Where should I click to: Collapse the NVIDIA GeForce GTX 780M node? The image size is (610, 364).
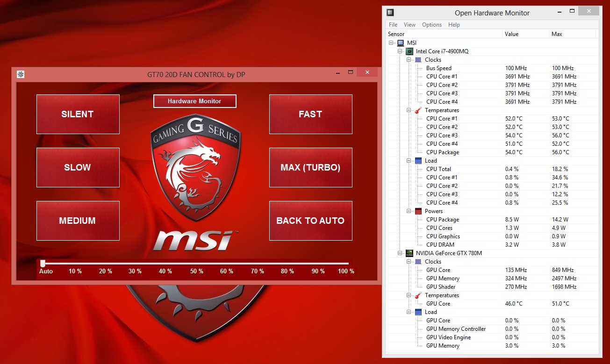click(401, 253)
